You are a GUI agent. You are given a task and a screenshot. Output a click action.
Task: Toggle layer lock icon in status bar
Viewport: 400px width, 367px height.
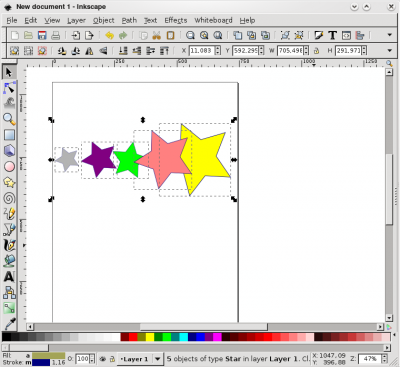(113, 359)
